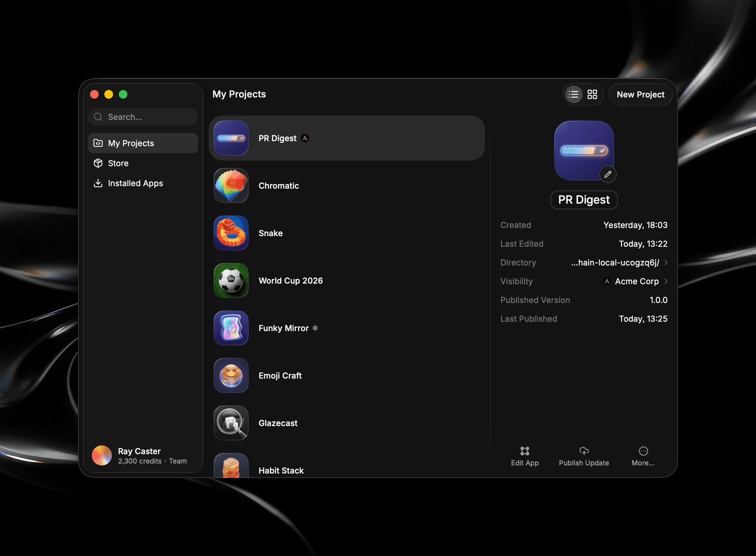The height and width of the screenshot is (556, 756).
Task: Click the Store box icon
Action: tap(98, 163)
